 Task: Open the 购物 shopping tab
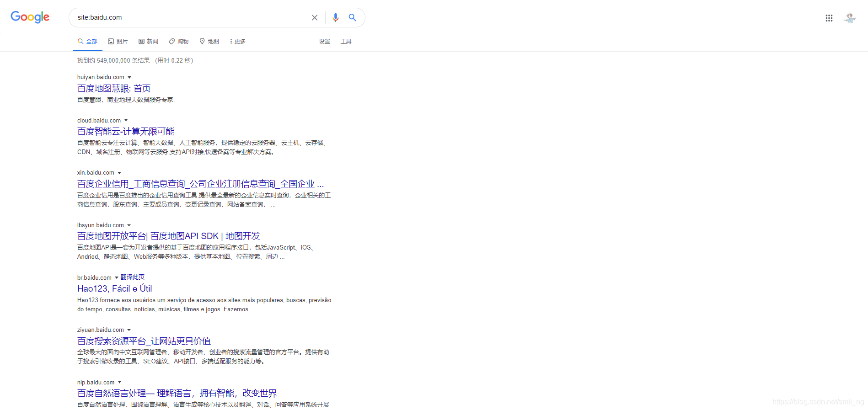pos(179,42)
